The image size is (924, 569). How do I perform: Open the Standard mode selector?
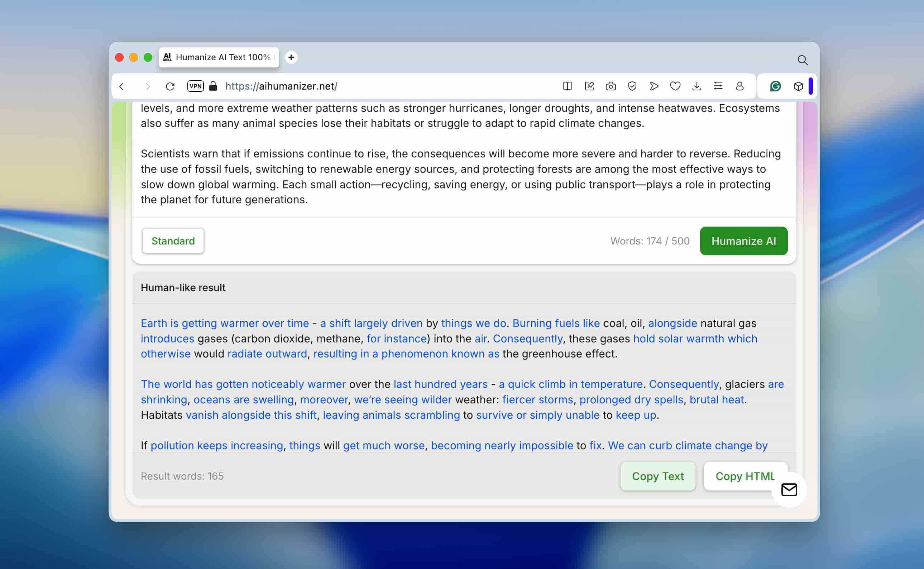(173, 241)
